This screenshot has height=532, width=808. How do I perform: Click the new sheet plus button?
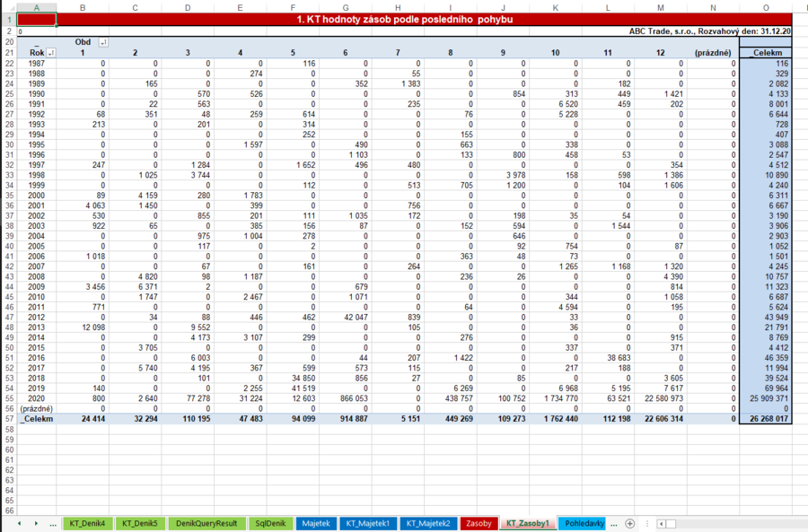pyautogui.click(x=630, y=523)
